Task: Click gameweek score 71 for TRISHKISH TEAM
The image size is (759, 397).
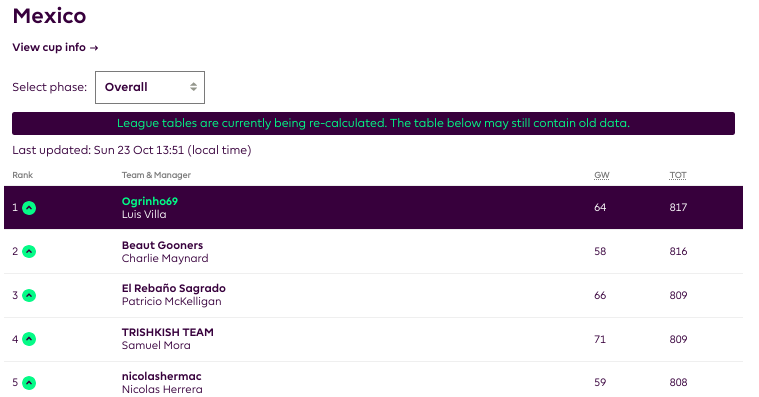Action: [x=600, y=339]
